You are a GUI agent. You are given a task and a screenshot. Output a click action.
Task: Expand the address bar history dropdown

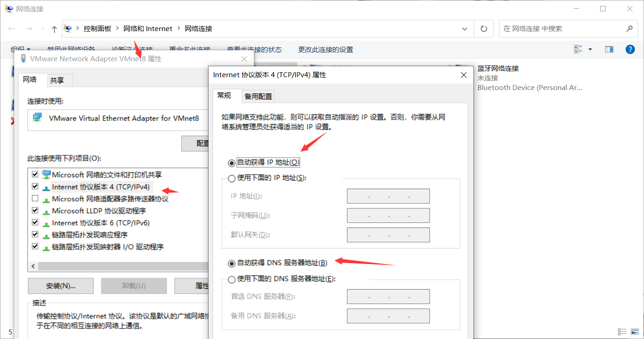[x=465, y=29]
